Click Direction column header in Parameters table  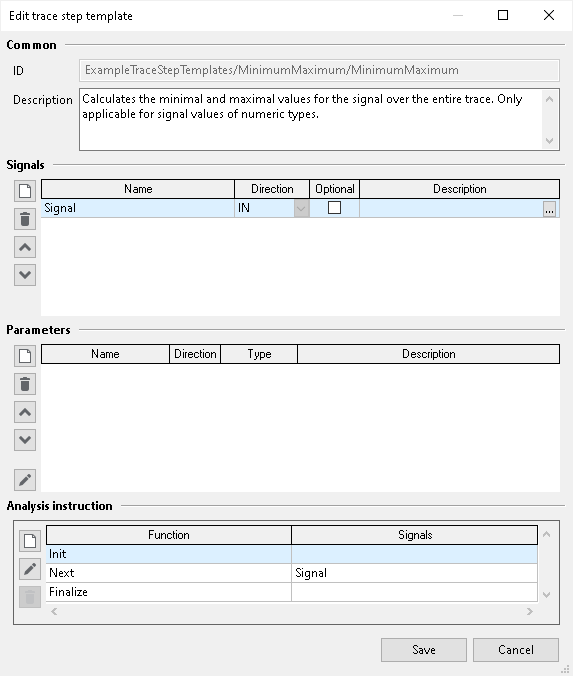pos(195,354)
